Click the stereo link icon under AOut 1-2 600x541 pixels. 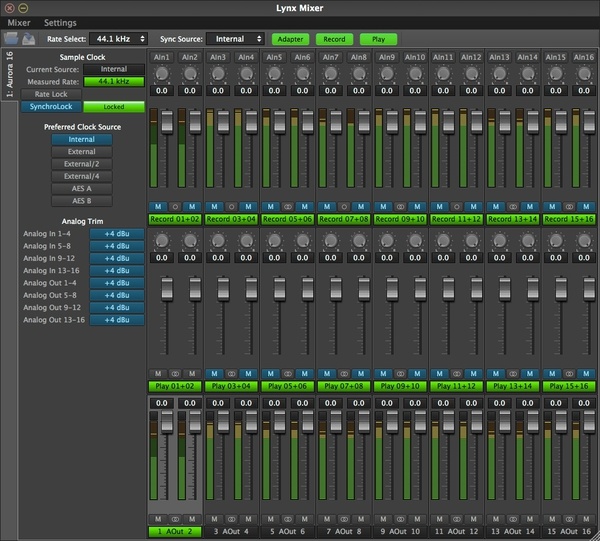click(175, 518)
